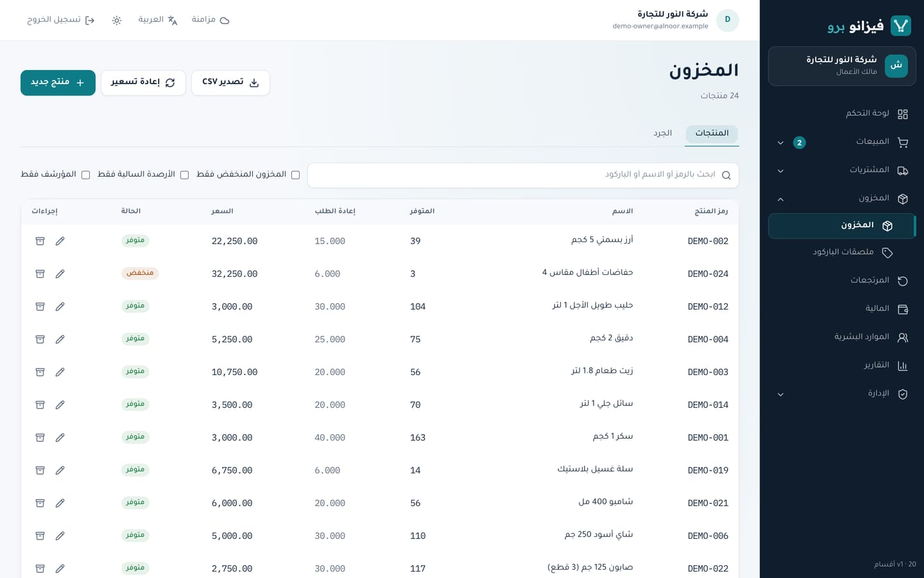This screenshot has height=578, width=924.
Task: Switch to the المنتجات tab
Action: pos(712,134)
